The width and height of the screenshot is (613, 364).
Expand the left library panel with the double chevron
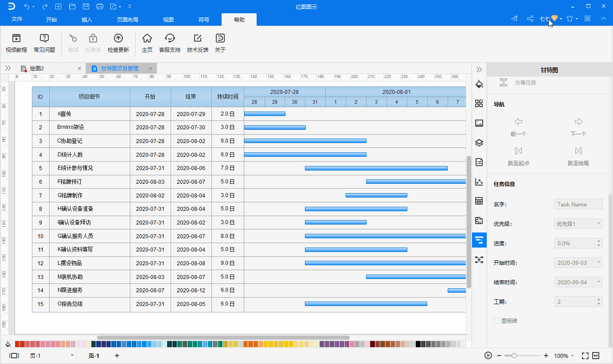(8, 68)
